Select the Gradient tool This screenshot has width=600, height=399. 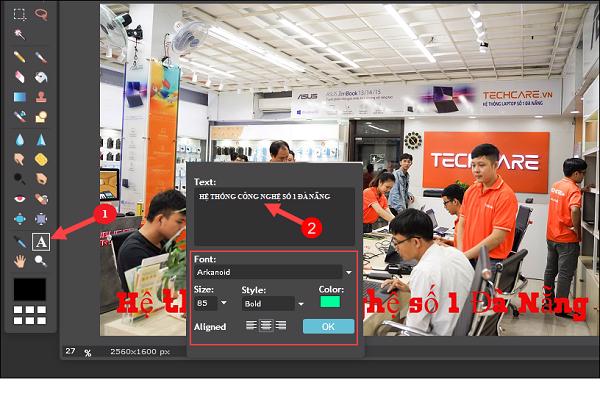(20, 97)
